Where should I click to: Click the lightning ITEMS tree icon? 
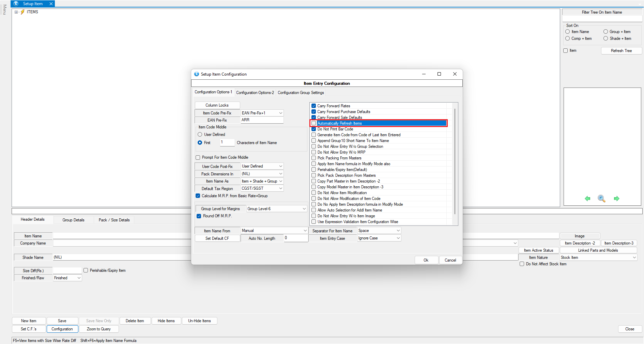coord(23,12)
